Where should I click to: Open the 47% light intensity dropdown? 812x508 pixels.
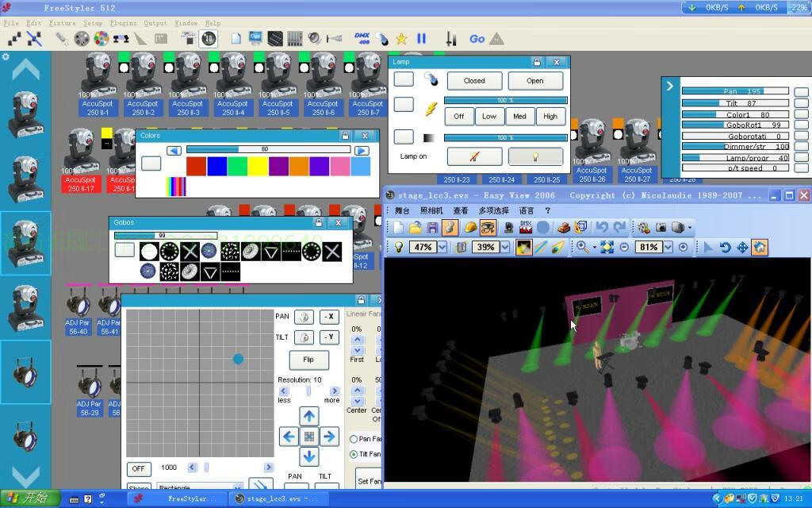point(442,248)
